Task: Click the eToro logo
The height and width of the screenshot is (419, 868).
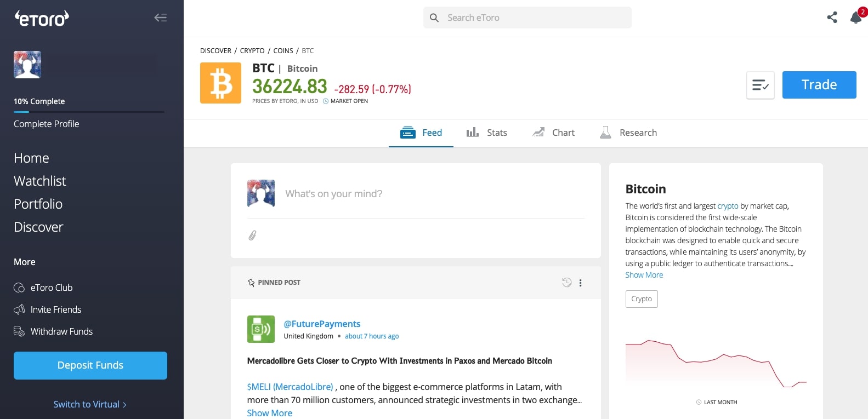Action: pos(42,18)
